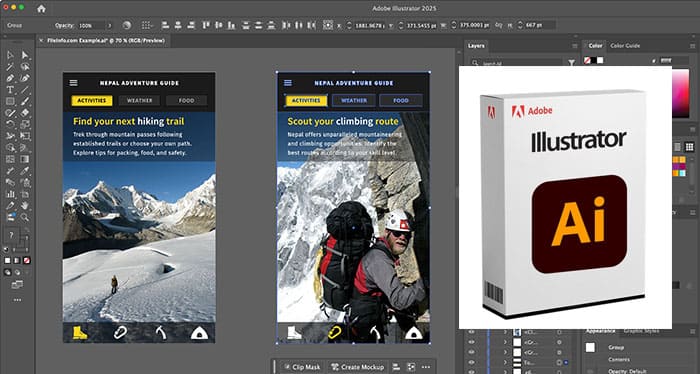Toggle constrain width and height proportions link

[x=499, y=25]
